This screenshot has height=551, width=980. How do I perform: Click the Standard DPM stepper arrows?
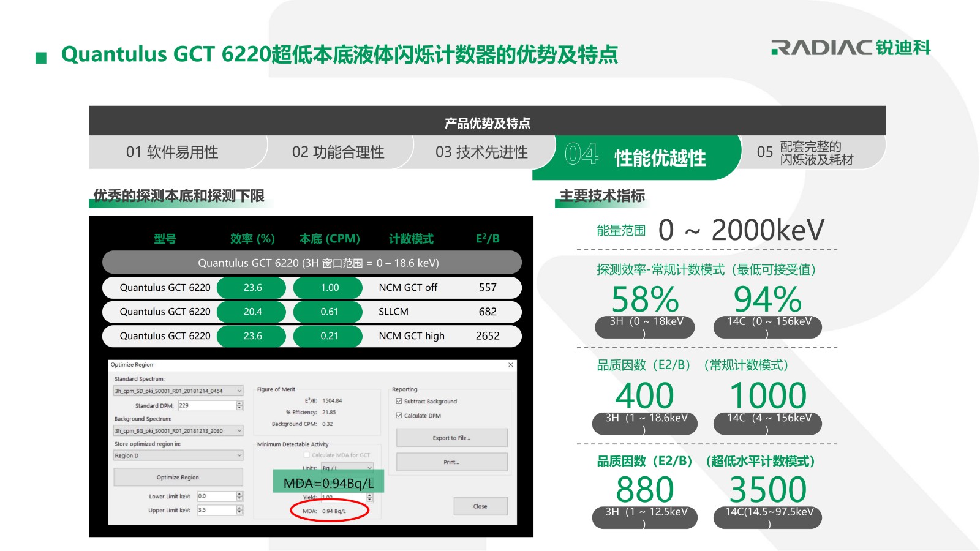click(239, 406)
